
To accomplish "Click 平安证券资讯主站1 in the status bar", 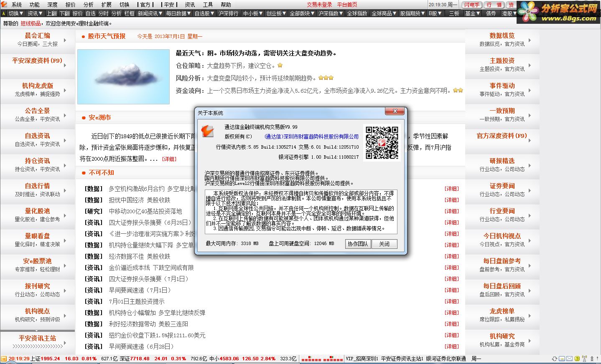I will 402,359.
